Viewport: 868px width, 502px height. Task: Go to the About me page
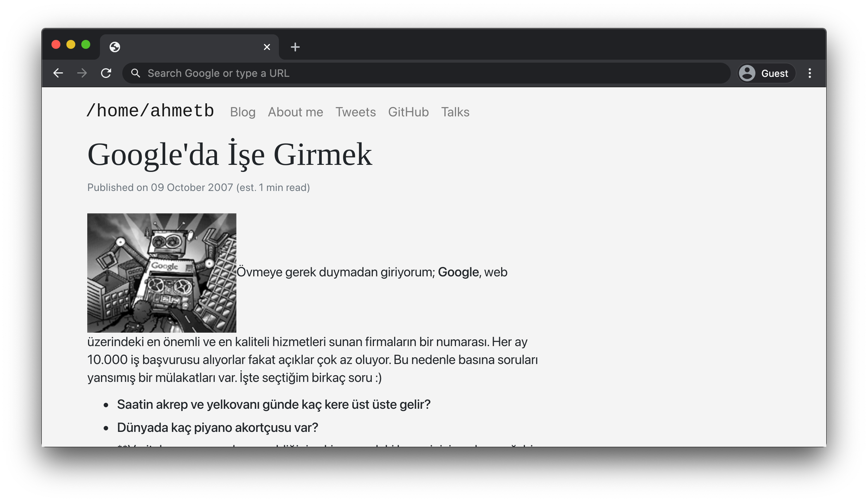click(295, 112)
